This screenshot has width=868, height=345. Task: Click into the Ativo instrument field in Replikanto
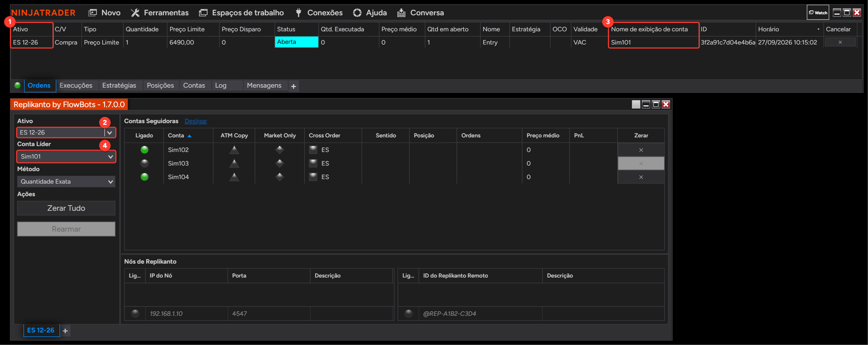coord(61,133)
